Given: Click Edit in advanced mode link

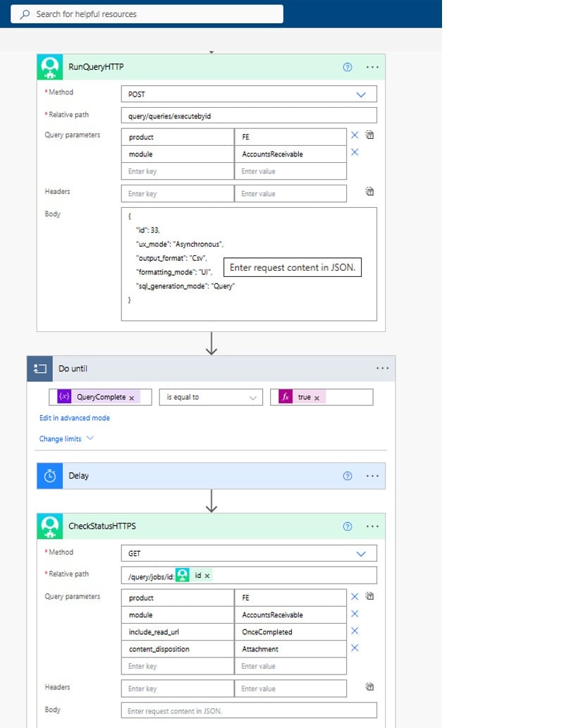Looking at the screenshot, I should tap(74, 418).
